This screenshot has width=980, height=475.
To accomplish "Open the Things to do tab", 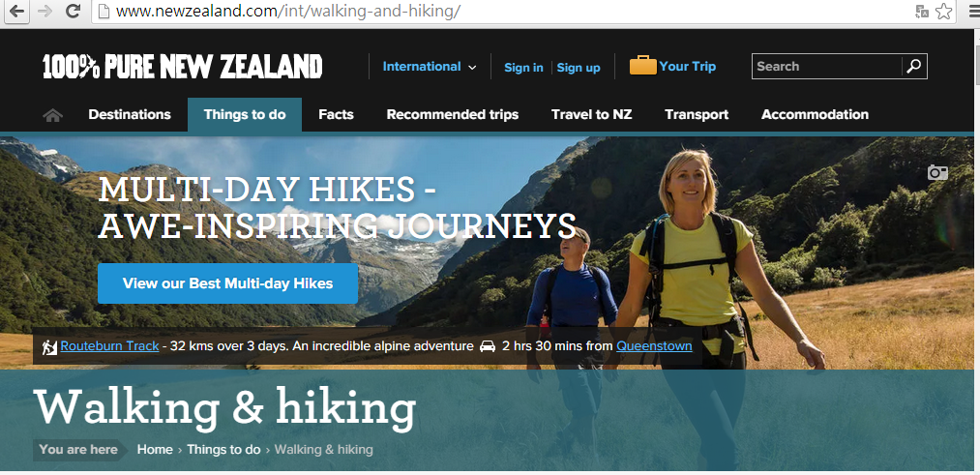I will coord(245,114).
